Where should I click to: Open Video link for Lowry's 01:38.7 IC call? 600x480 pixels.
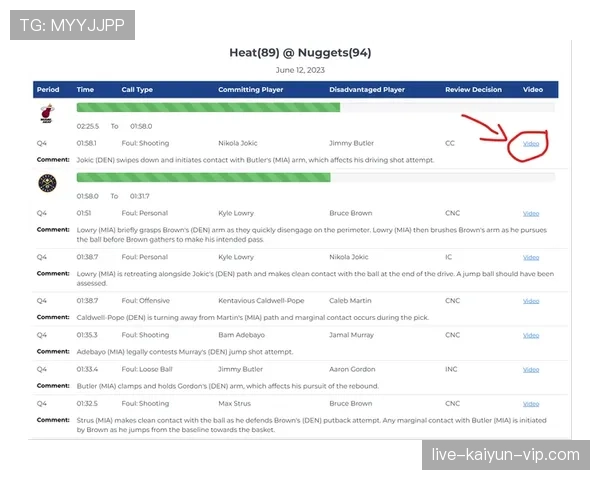click(x=531, y=256)
